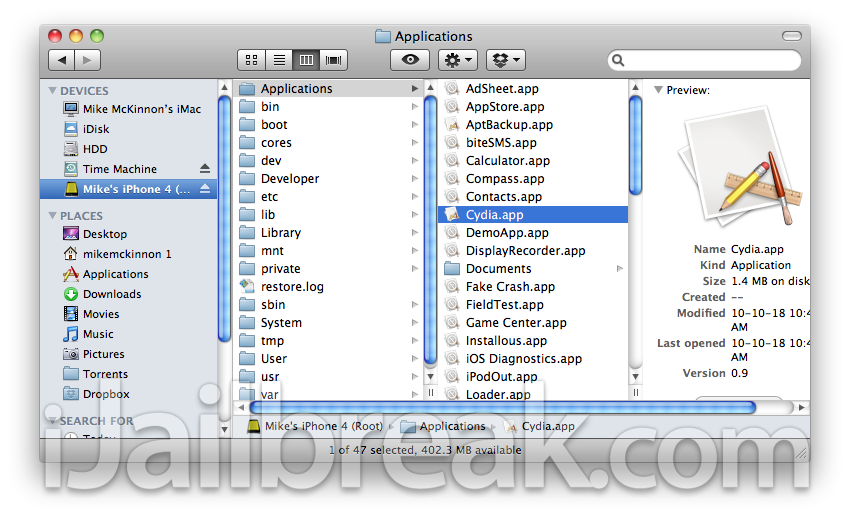
Task: Click Cydia.app in the path bar
Action: pyautogui.click(x=540, y=426)
